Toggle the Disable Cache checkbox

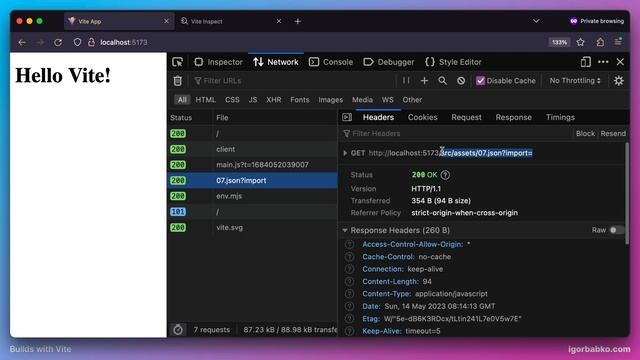coord(480,81)
